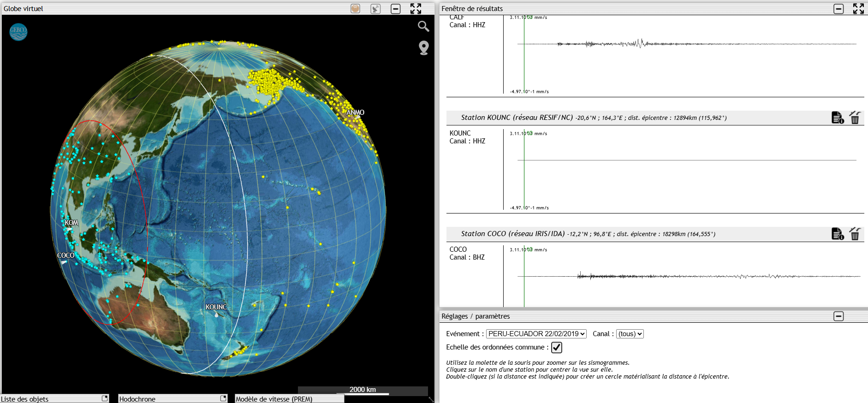868x403 pixels.
Task: Click the COCO station name in results
Action: [458, 249]
